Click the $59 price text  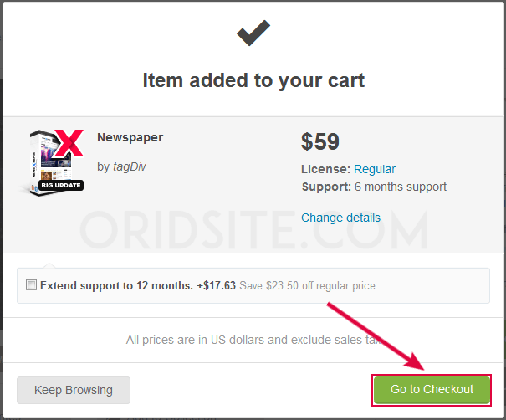click(x=320, y=141)
